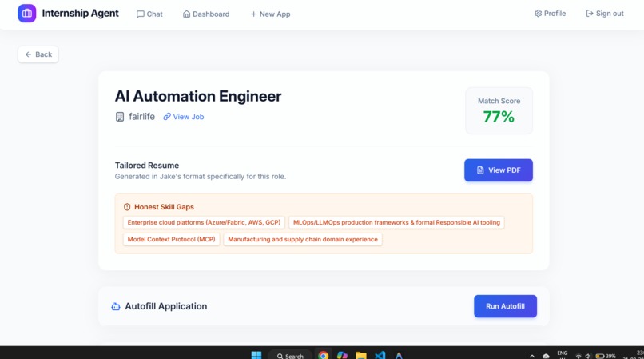Open the Windows Start menu
This screenshot has width=644, height=359.
[x=256, y=355]
